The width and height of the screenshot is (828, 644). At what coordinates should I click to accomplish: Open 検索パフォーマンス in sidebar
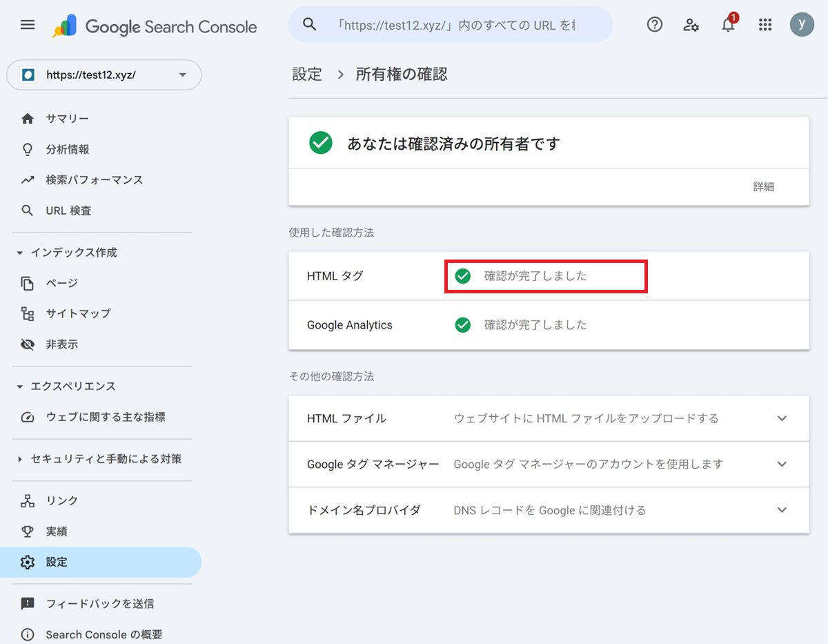point(94,179)
